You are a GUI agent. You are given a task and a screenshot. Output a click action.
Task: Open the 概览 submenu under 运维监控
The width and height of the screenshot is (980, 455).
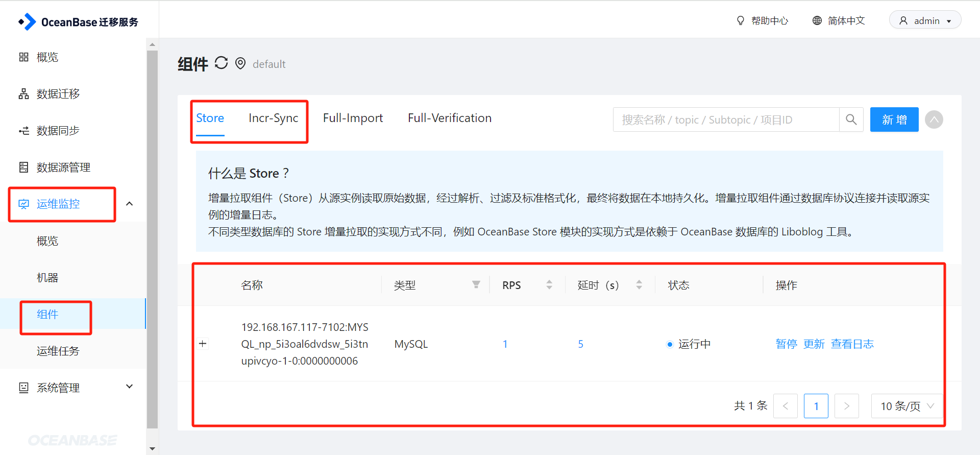click(x=47, y=241)
